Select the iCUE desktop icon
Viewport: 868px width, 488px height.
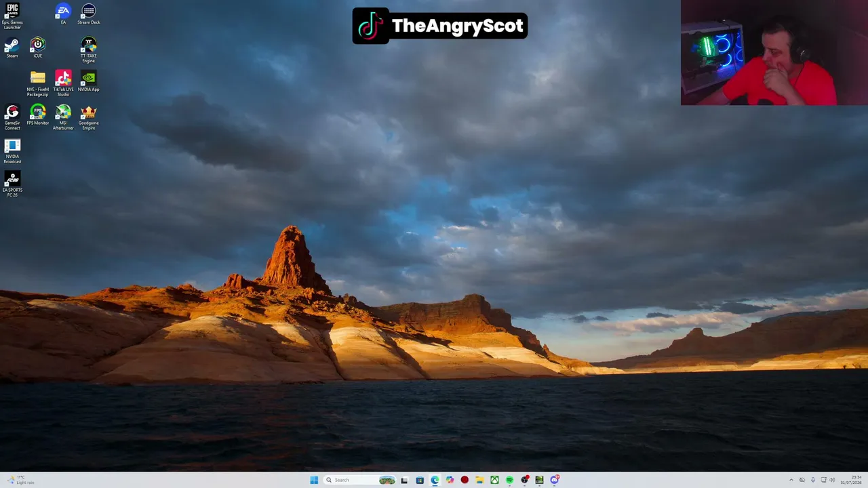pos(38,48)
